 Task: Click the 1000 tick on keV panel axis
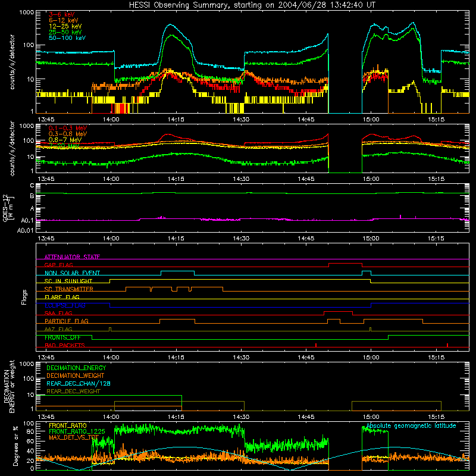(x=27, y=12)
